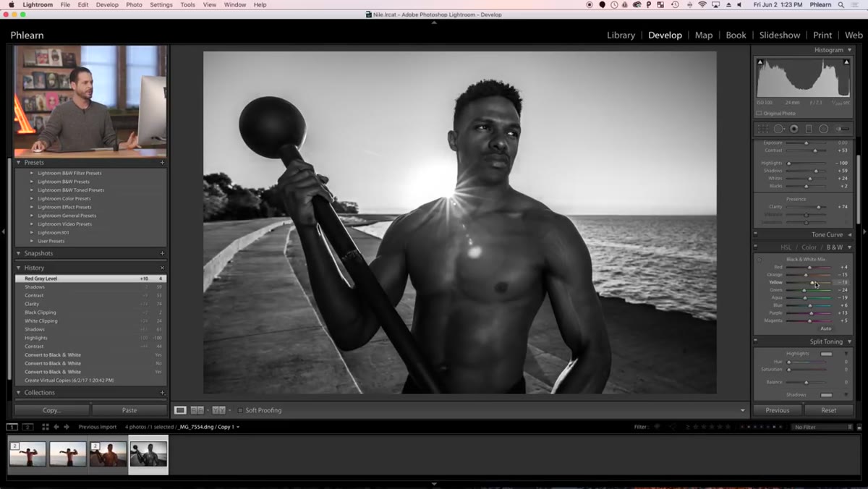
Task: Collapse the Split Toning panel
Action: click(849, 341)
